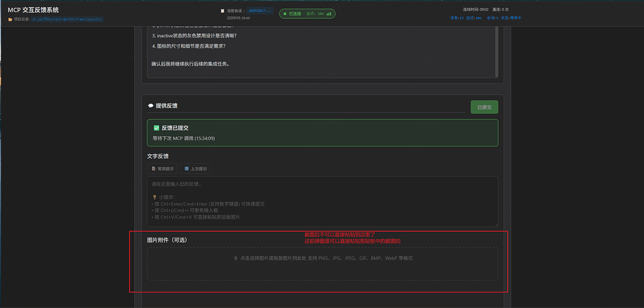Screen dimensions: 644x308
Task: Open the 常用提示 common prompts button
Action: pyautogui.click(x=162, y=168)
